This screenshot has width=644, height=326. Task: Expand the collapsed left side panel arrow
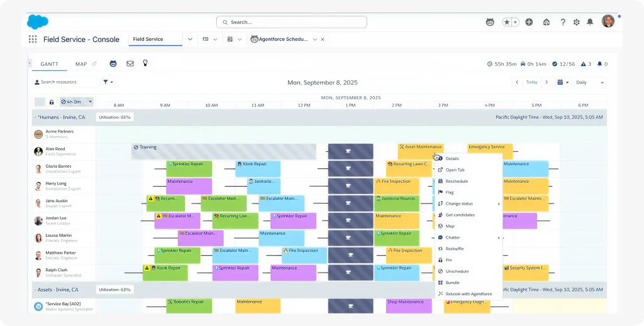[30, 63]
